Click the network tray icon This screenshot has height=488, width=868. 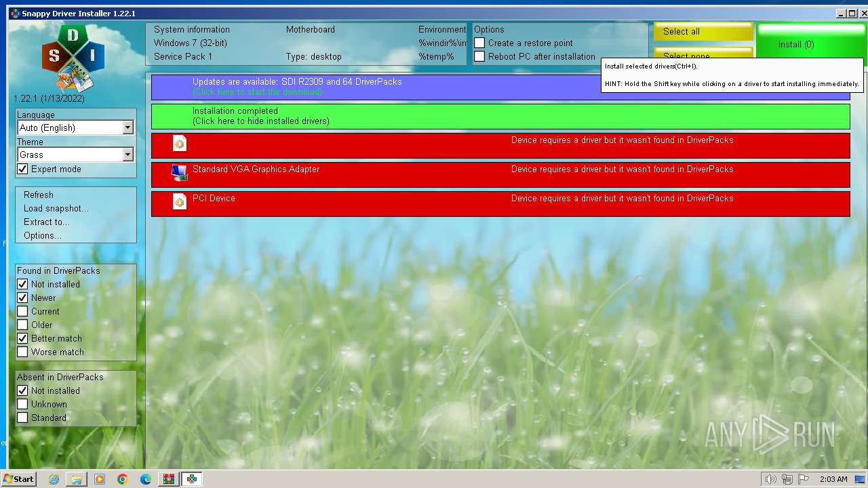pos(787,479)
